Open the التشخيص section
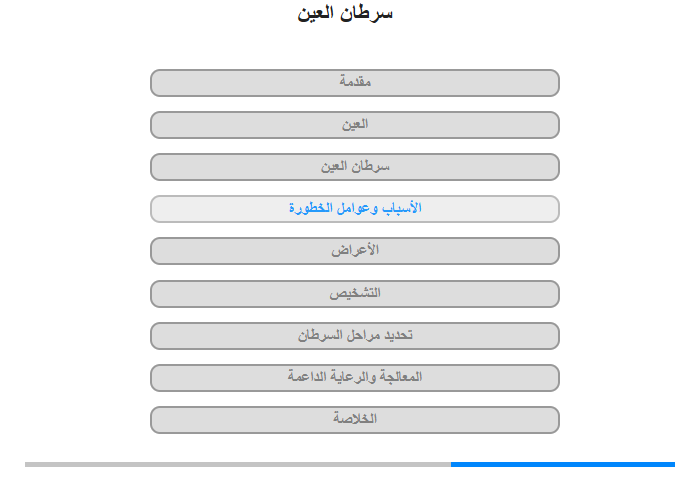 354,293
